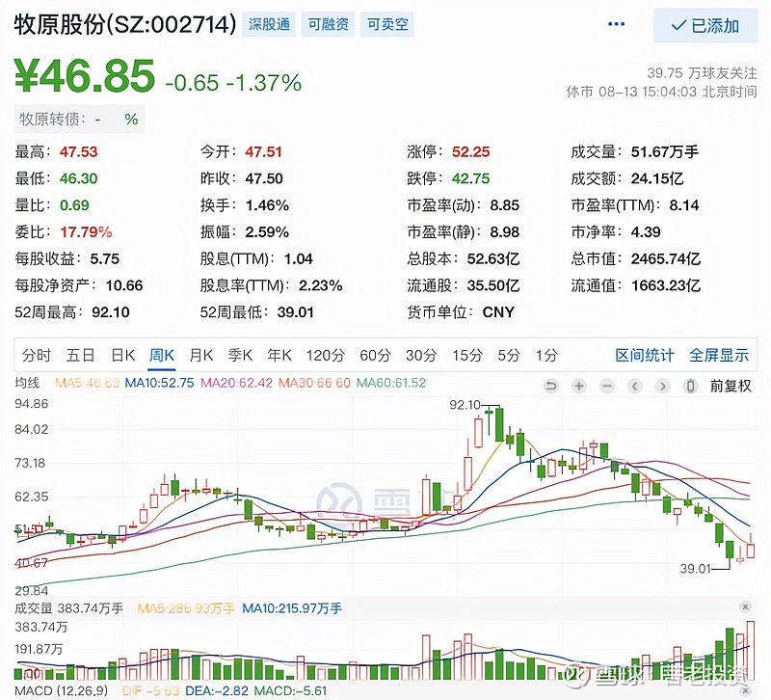Viewport: 771px width, 700px height.
Task: Open the three-dot more options menu
Action: pyautogui.click(x=616, y=24)
